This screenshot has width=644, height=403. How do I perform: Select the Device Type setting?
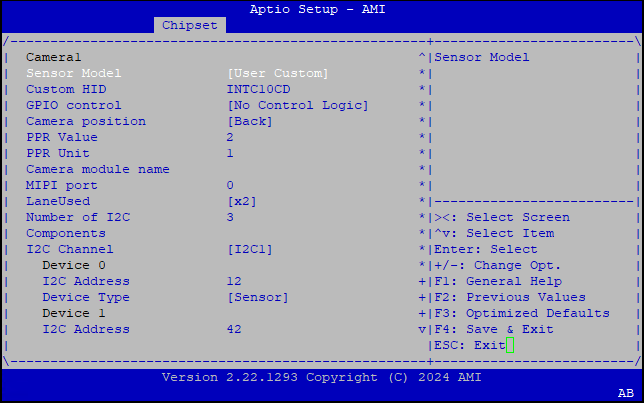86,297
